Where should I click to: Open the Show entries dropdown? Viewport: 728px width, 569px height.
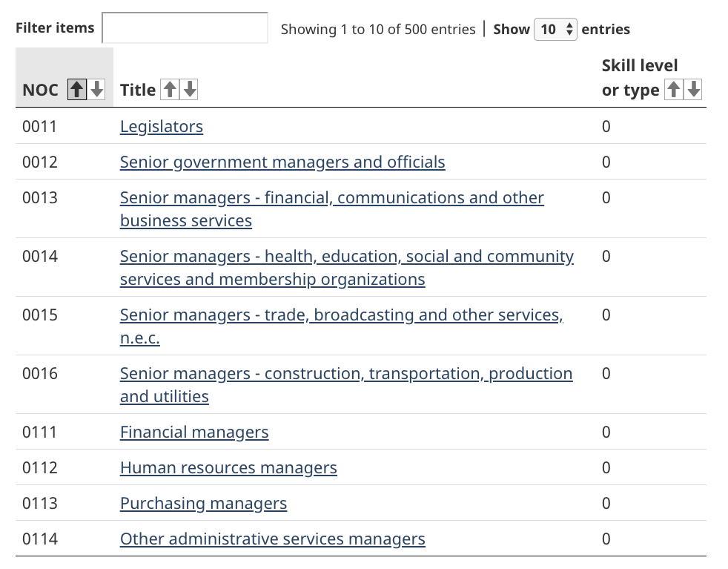[x=555, y=30]
